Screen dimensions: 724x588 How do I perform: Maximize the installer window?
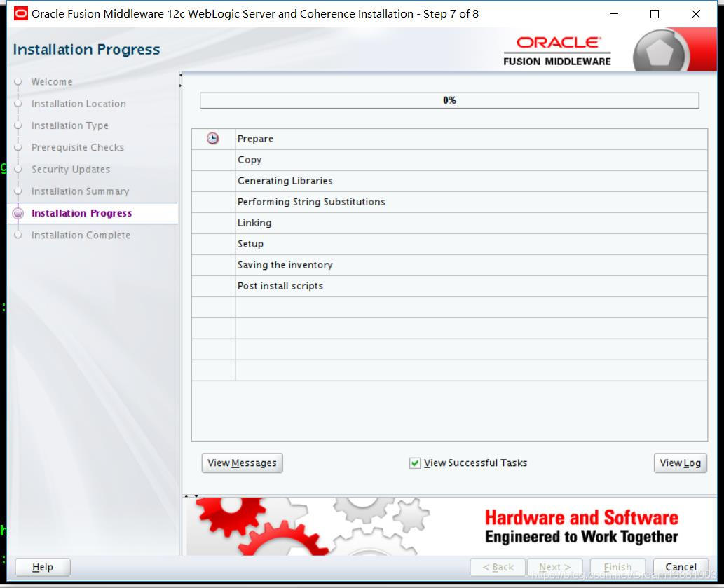655,14
